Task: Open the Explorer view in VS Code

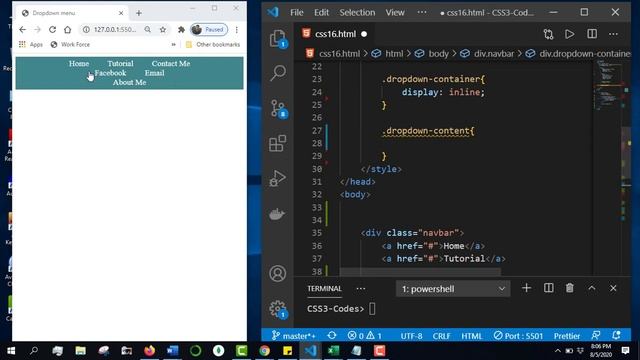Action: click(278, 39)
